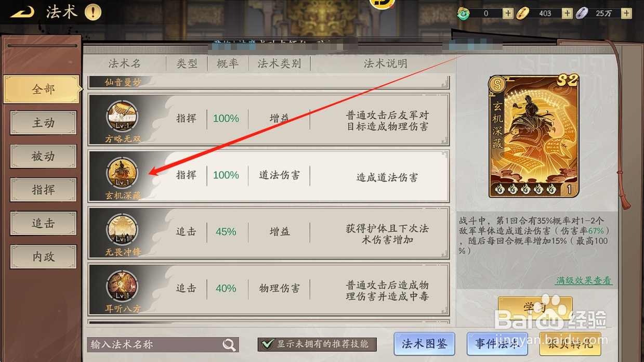The image size is (644, 362).
Task: Click the 输入法术名称 search field
Action: click(x=163, y=344)
